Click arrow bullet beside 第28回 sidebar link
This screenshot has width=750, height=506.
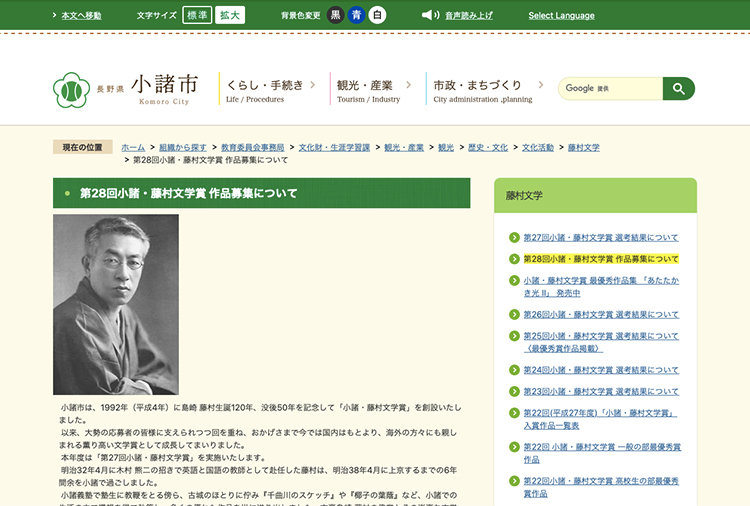[x=514, y=259]
